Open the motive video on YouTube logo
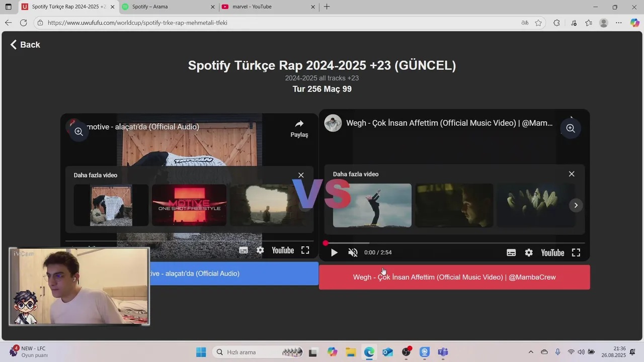Screen dimensions: 644x362 click(x=283, y=250)
